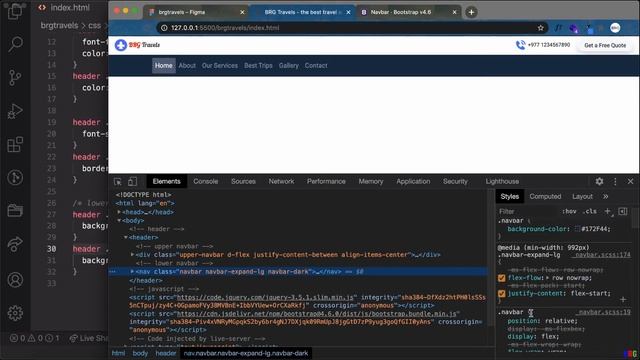Switch to the Console tab
The width and height of the screenshot is (640, 360).
pyautogui.click(x=205, y=181)
